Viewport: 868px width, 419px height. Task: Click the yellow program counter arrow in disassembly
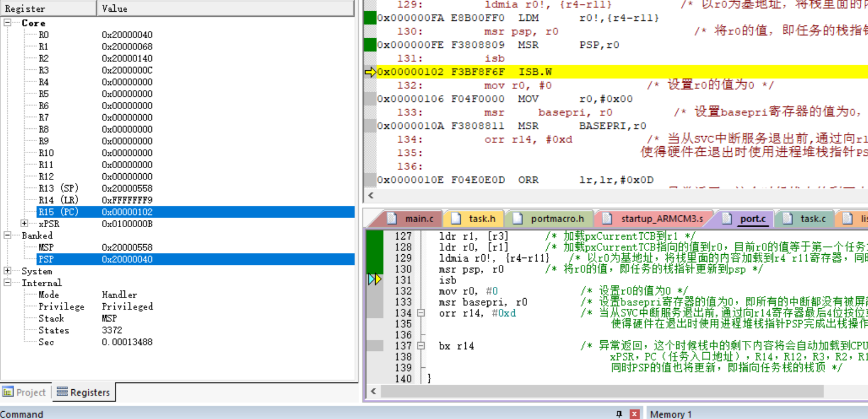(x=371, y=72)
